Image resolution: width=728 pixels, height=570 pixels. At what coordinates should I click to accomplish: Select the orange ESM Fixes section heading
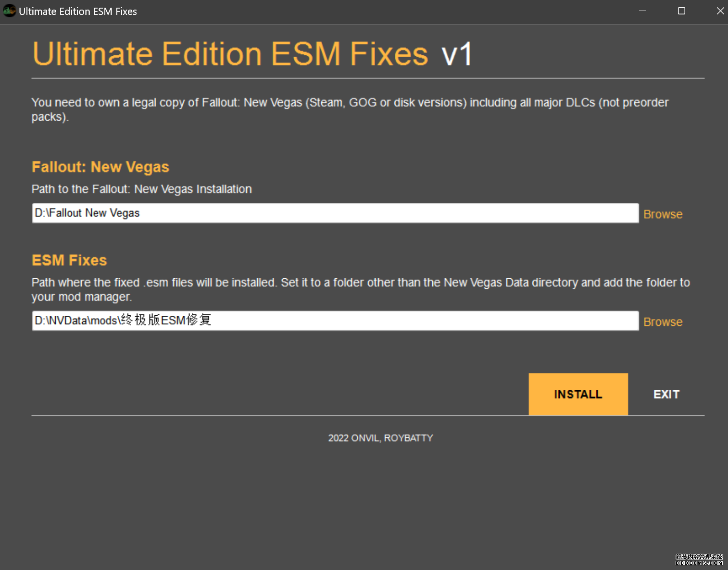coord(69,260)
